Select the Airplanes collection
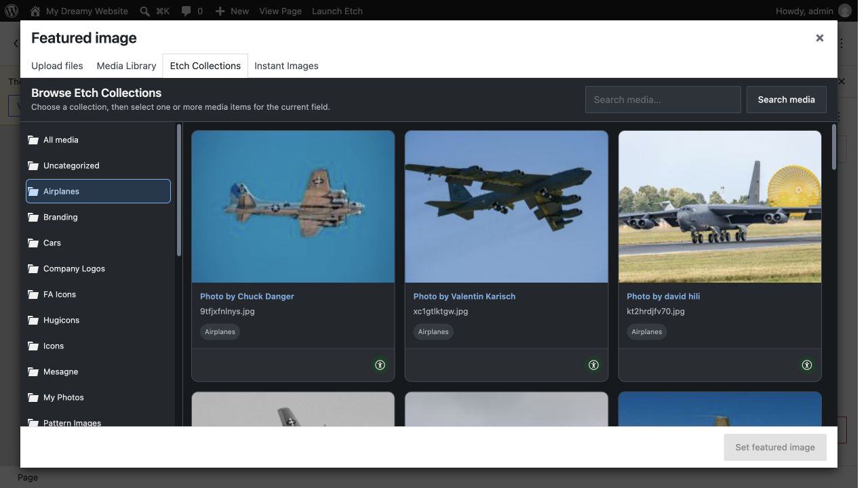Viewport: 868px width, 488px height. point(98,191)
